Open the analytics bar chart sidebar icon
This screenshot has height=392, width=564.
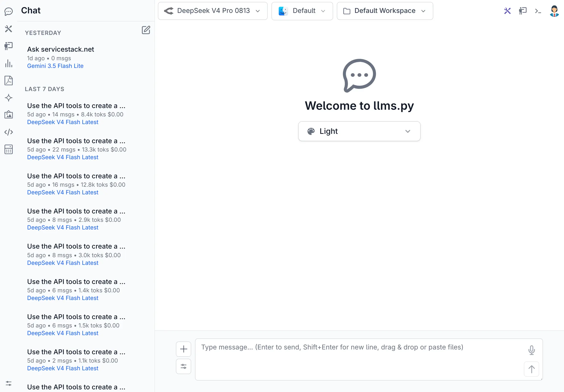point(9,63)
